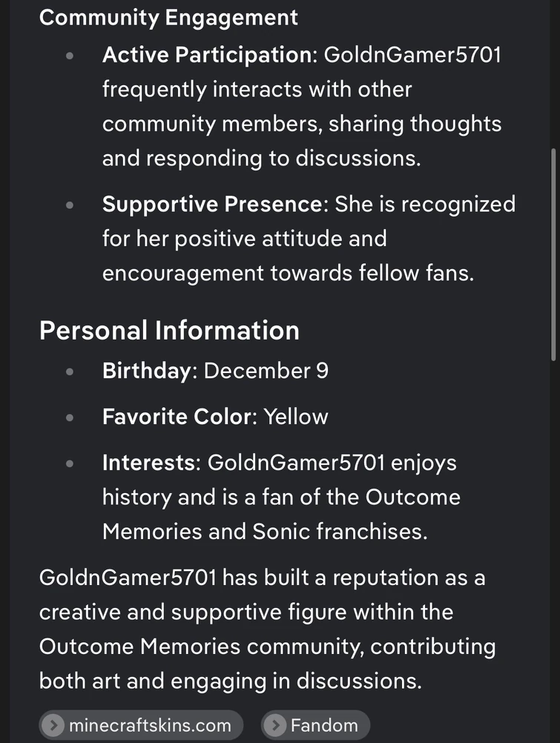Expand the Fandom source chip

(315, 725)
